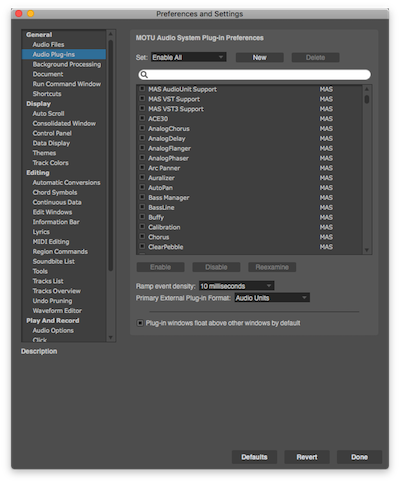Screen dimensions: 400x483
Task: Open Edit Windows preferences
Action: [x=52, y=212]
